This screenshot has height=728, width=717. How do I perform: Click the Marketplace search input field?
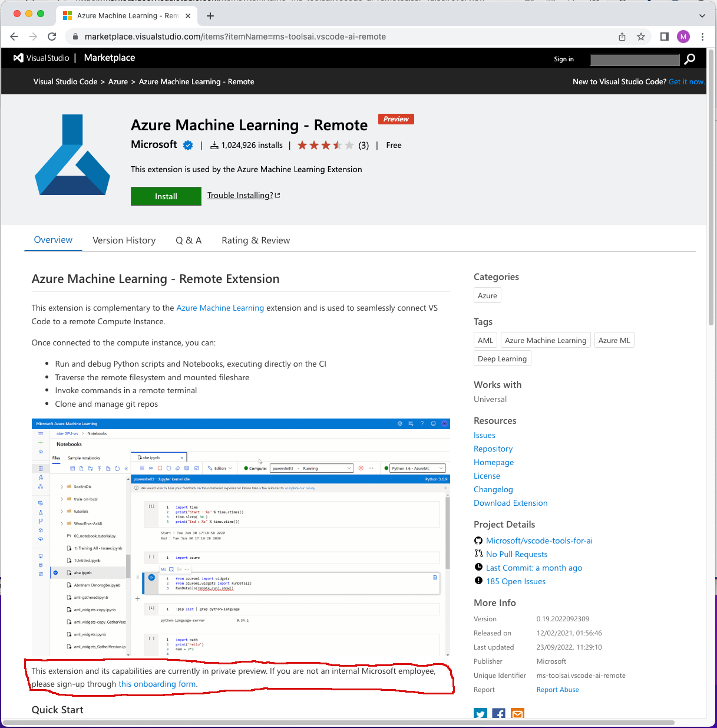click(635, 59)
